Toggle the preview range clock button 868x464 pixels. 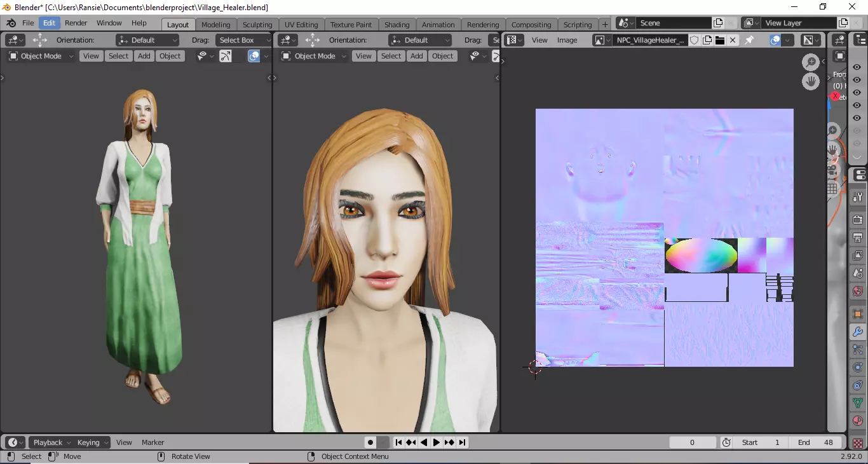[727, 442]
